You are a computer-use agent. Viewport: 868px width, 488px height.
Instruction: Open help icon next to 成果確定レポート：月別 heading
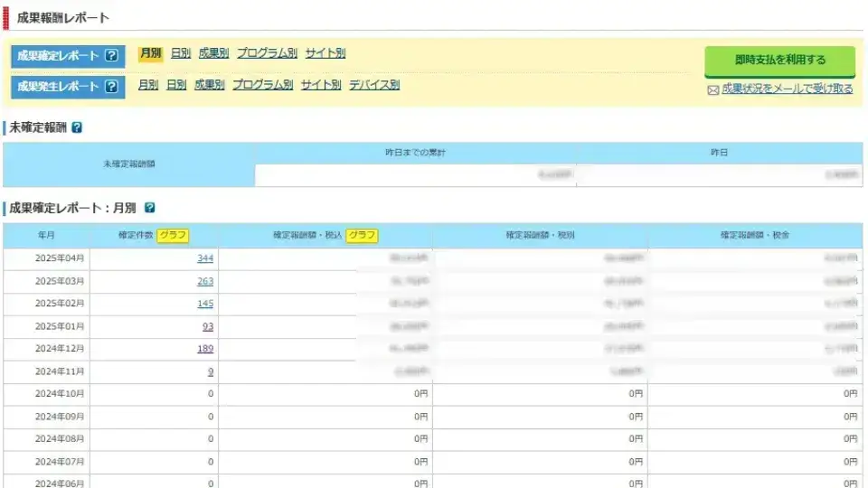pyautogui.click(x=150, y=208)
